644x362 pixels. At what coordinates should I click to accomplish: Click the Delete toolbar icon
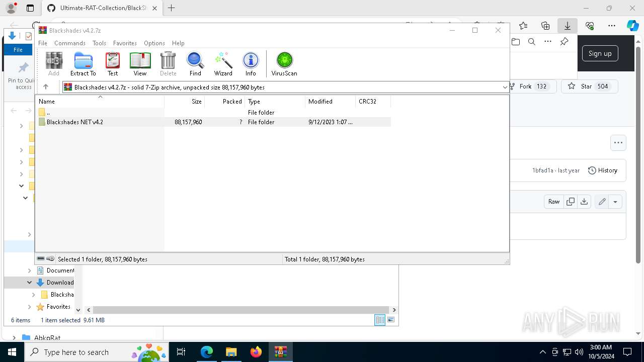(168, 64)
